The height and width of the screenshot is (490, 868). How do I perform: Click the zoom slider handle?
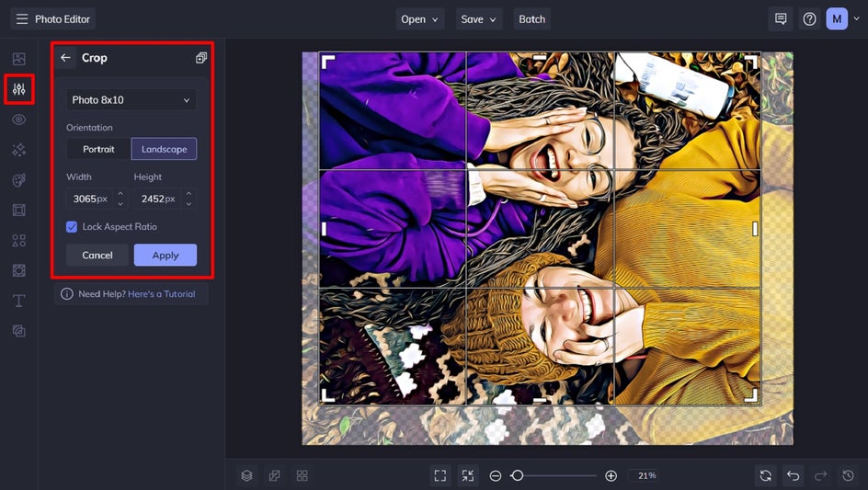pos(517,475)
